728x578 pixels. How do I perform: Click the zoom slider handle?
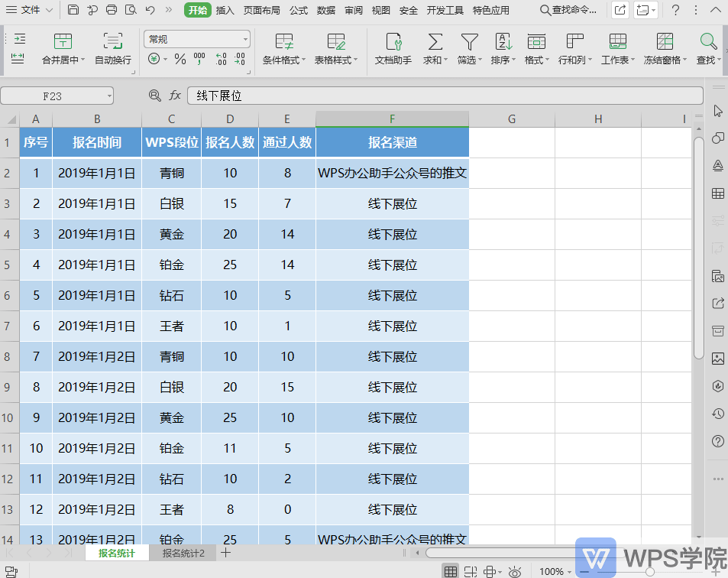pos(650,572)
